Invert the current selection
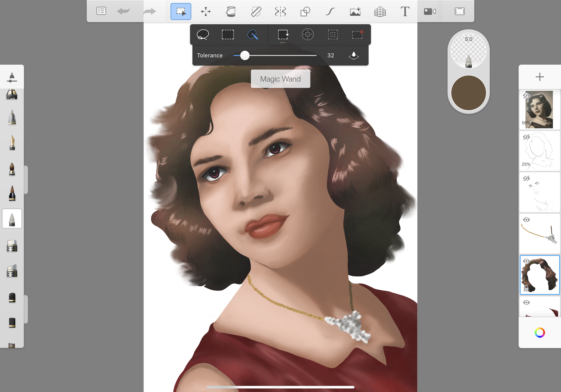 click(x=333, y=35)
